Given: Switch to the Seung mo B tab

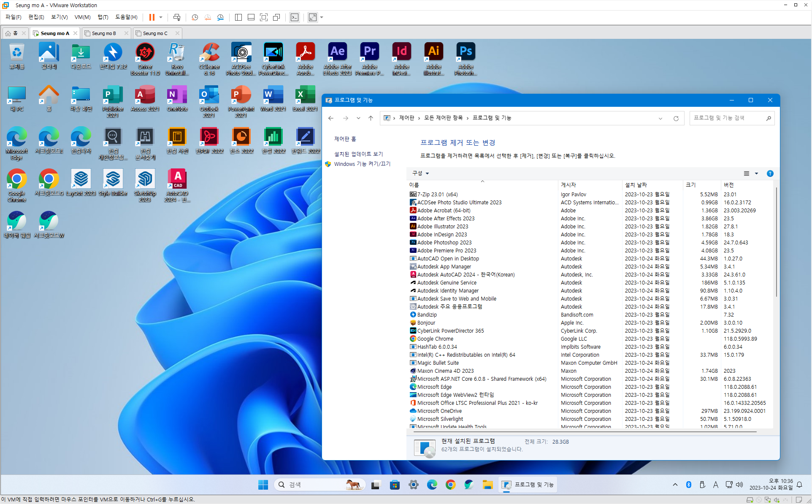Looking at the screenshot, I should 104,33.
